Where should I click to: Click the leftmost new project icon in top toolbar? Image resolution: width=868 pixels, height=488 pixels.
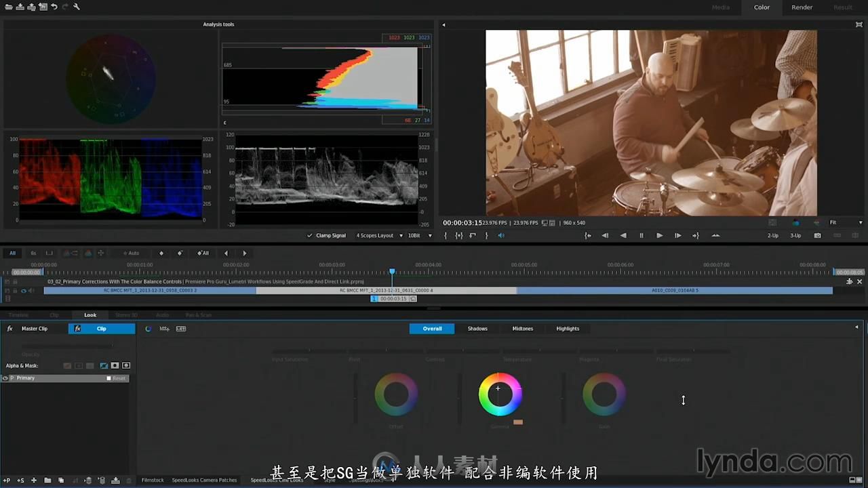[x=8, y=7]
